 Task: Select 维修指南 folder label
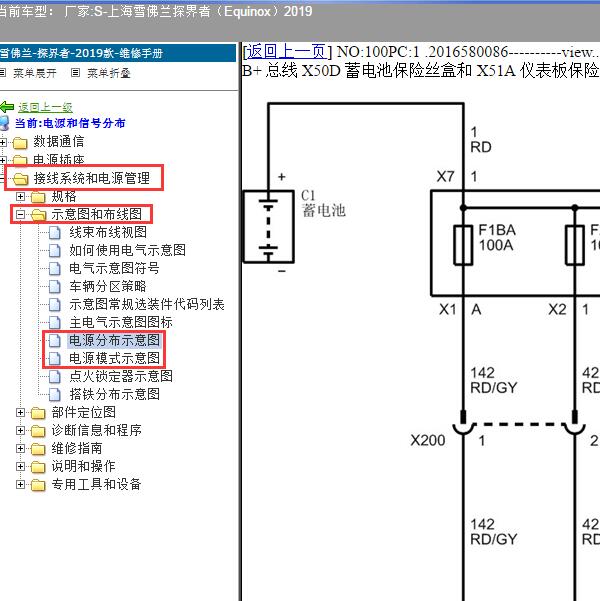pyautogui.click(x=77, y=448)
